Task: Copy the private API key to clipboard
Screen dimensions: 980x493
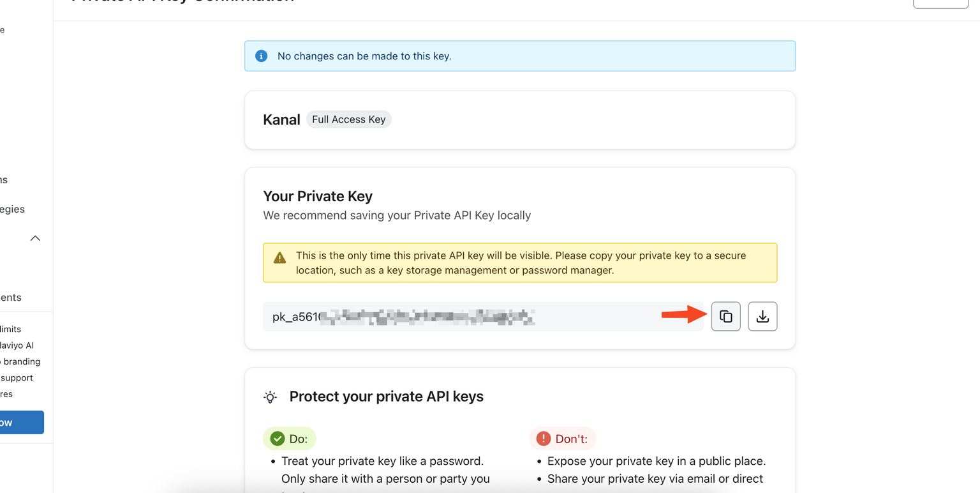Action: click(x=725, y=316)
